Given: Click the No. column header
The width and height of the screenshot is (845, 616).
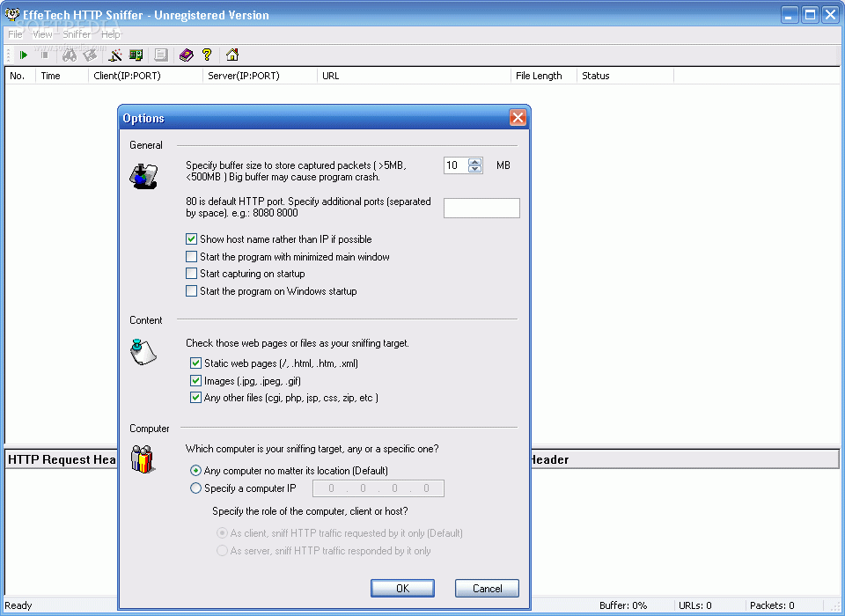Looking at the screenshot, I should pos(20,76).
